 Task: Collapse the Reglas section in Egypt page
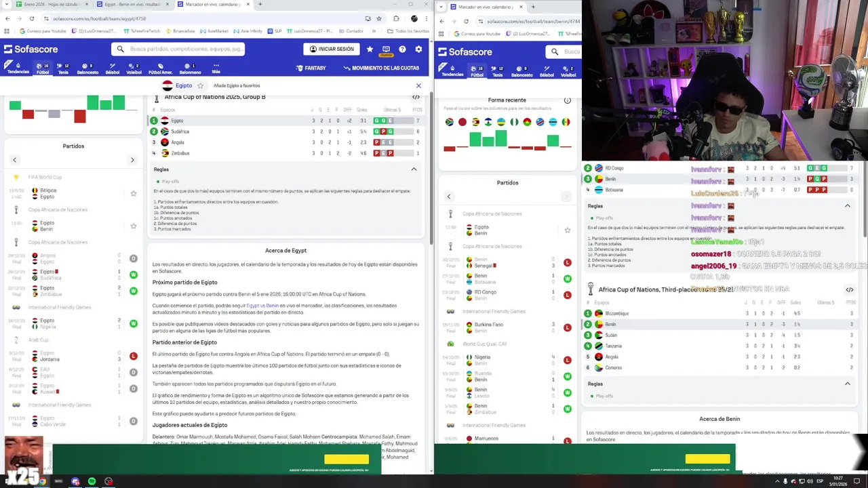[x=414, y=169]
